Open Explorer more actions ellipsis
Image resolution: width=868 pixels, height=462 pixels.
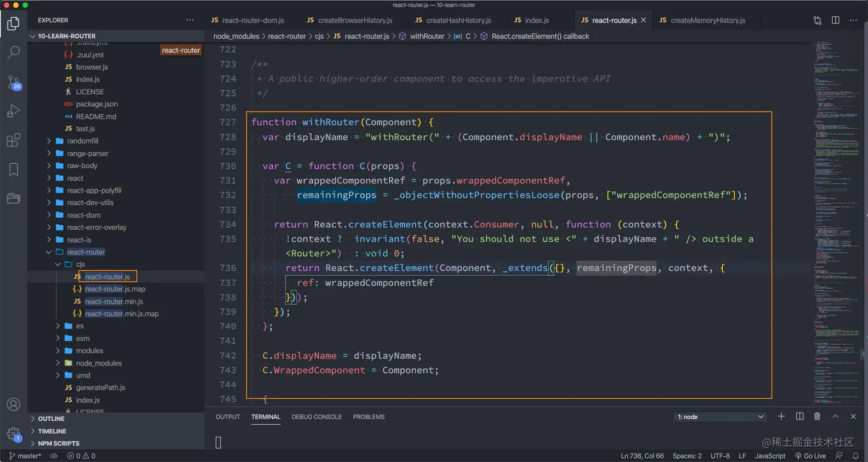click(190, 20)
